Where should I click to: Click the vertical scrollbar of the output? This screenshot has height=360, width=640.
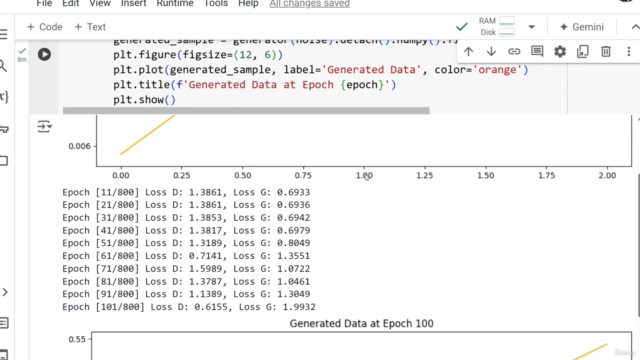click(x=638, y=245)
